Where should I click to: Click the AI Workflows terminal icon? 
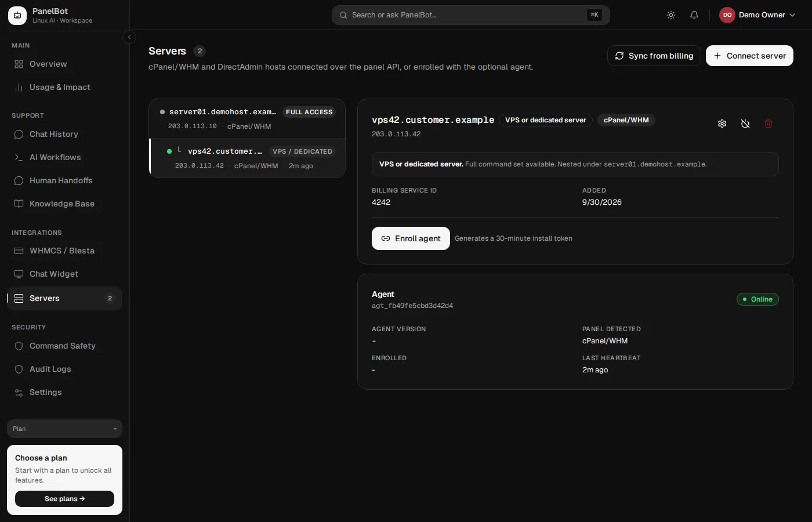19,157
